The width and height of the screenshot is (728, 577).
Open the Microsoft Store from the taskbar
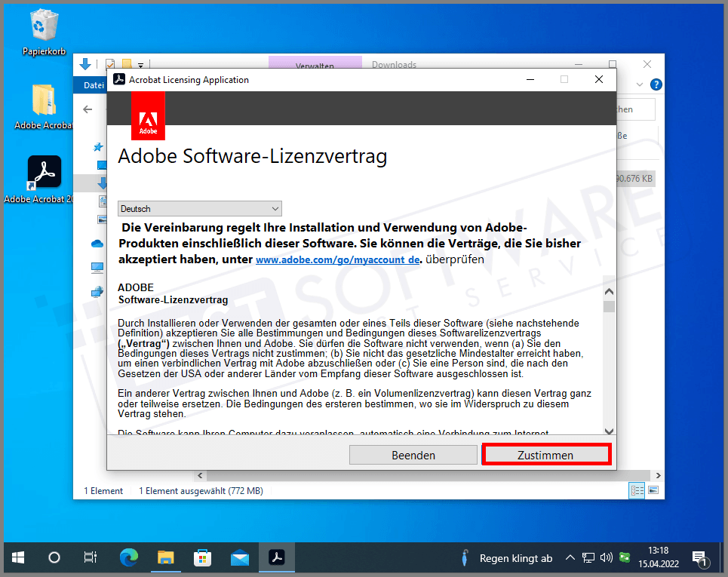click(x=202, y=557)
